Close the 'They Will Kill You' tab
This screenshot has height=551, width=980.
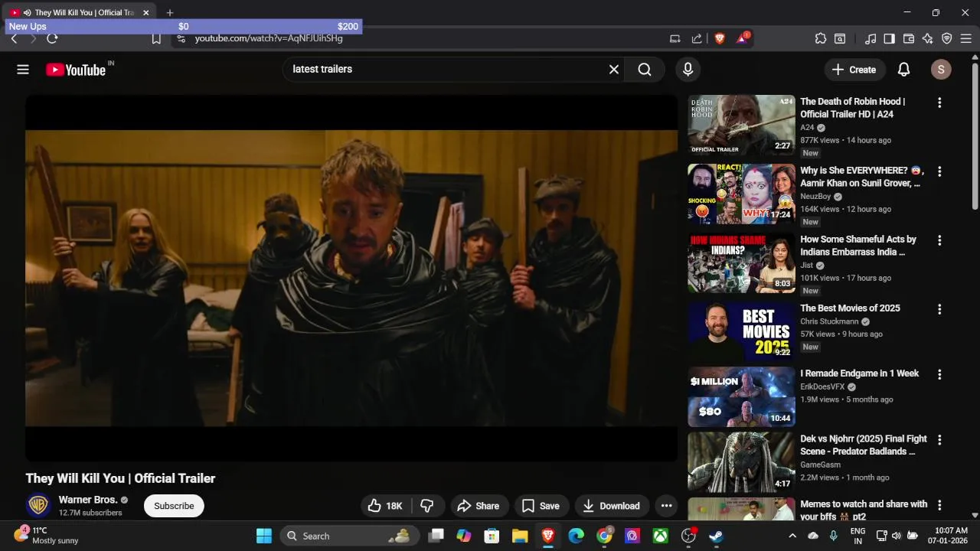145,12
